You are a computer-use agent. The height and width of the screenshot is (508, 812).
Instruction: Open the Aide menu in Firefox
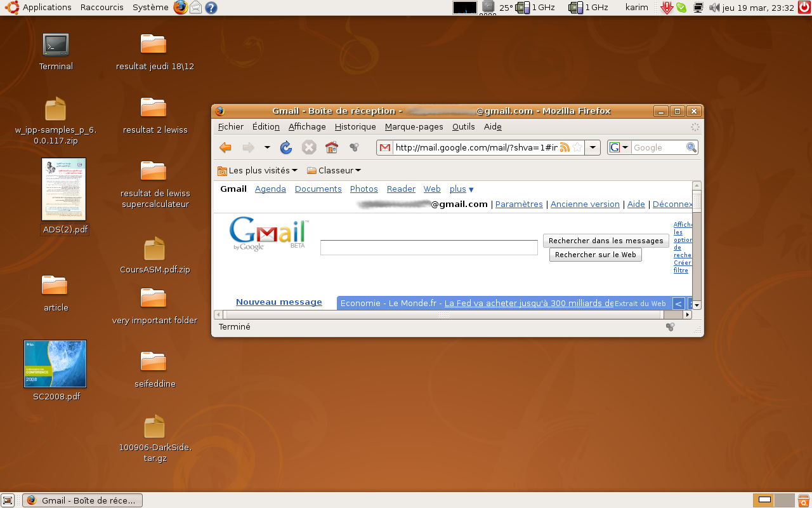pyautogui.click(x=493, y=126)
